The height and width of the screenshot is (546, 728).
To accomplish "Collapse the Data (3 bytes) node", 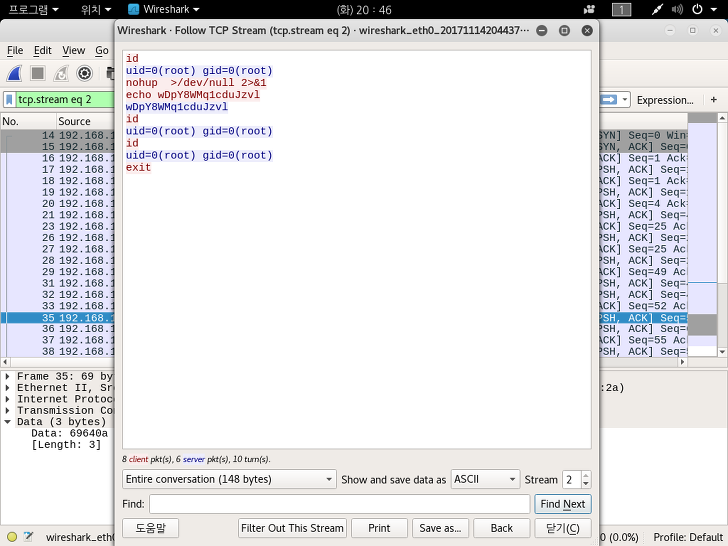I will pos(7,422).
